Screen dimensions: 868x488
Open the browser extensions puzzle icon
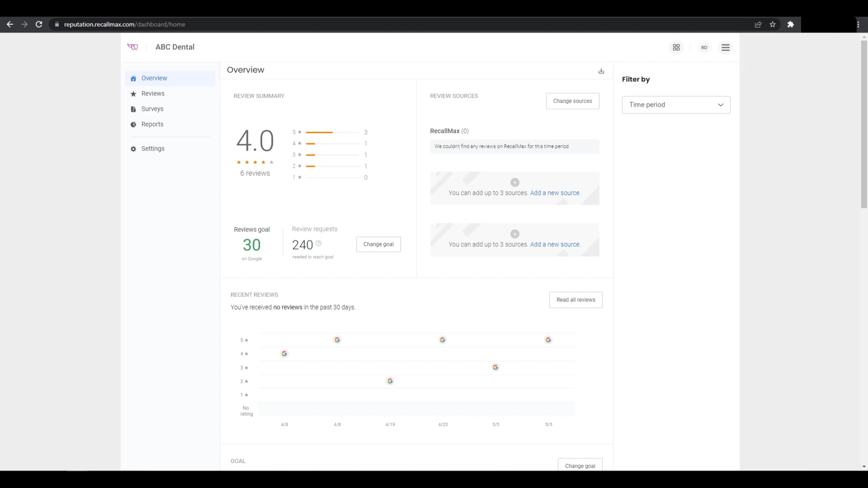coord(791,24)
